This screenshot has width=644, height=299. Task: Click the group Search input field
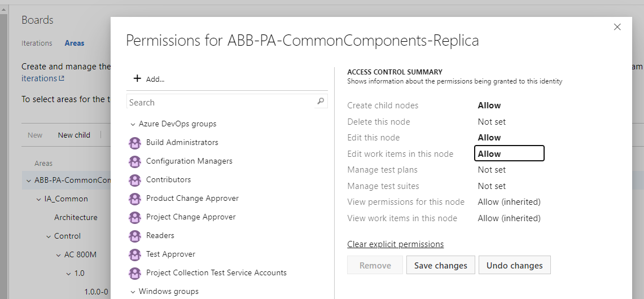pos(222,102)
